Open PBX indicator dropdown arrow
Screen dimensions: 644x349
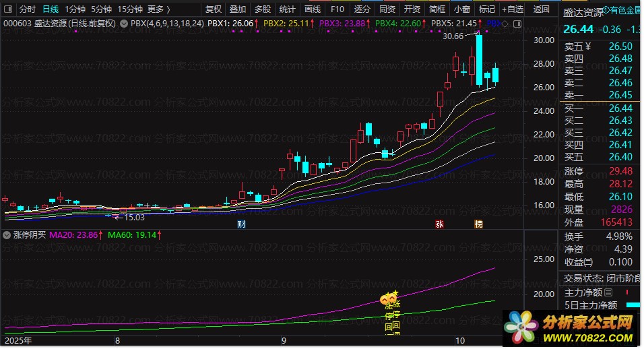124,24
